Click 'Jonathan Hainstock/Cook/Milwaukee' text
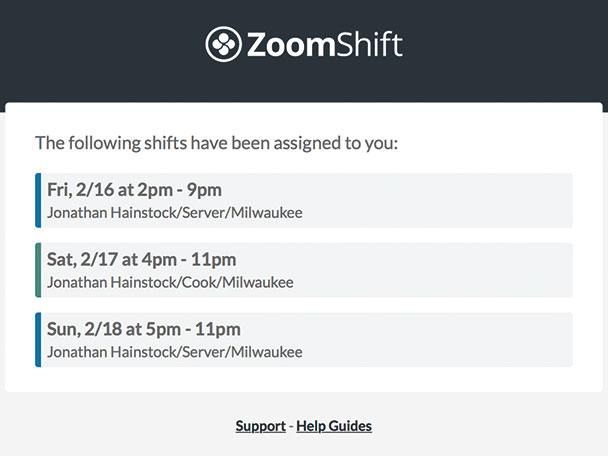The height and width of the screenshot is (456, 608). point(170,282)
